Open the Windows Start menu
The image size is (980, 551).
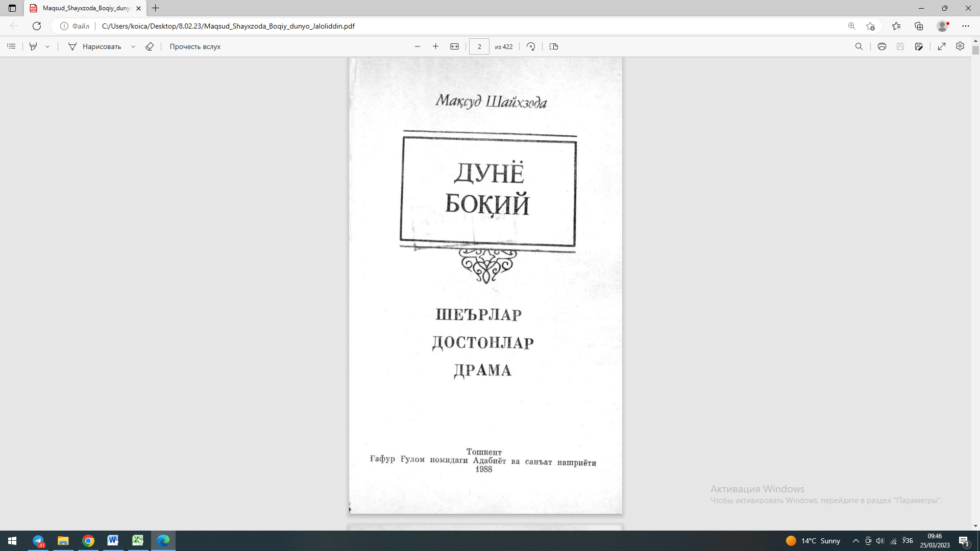pos(12,541)
